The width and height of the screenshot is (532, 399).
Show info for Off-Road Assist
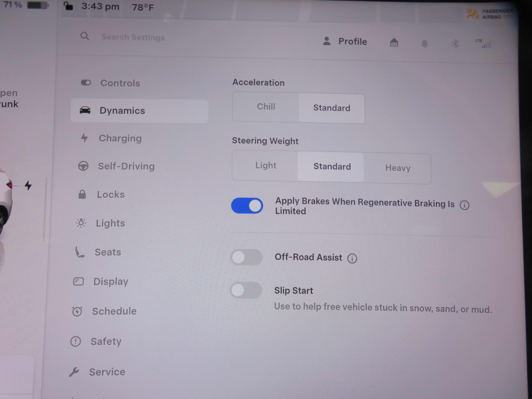tap(352, 258)
